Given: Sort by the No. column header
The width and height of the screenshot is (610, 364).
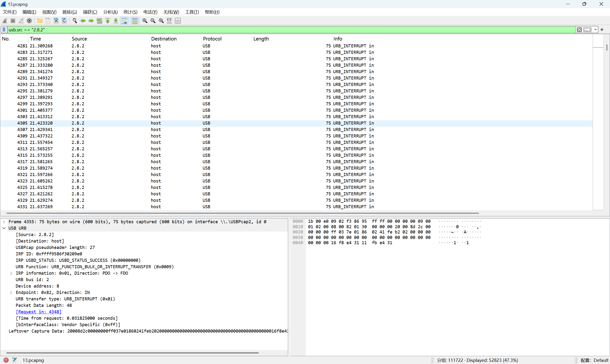Looking at the screenshot, I should tap(15, 39).
